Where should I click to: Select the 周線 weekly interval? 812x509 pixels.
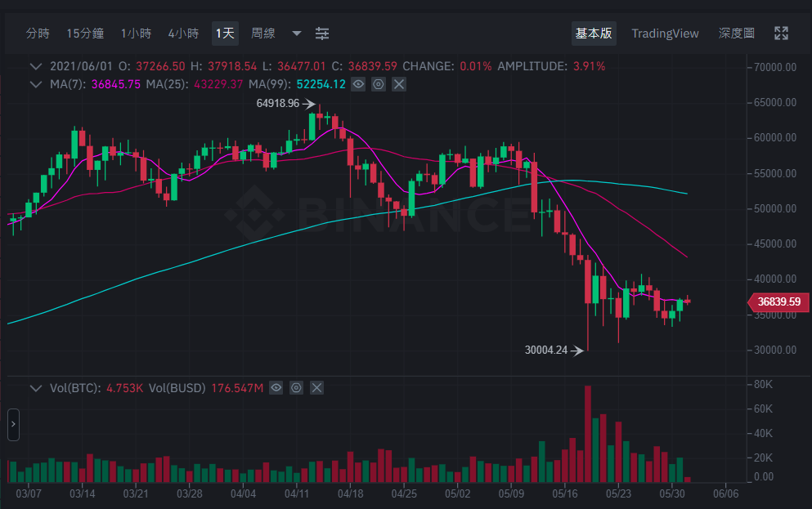coord(263,33)
